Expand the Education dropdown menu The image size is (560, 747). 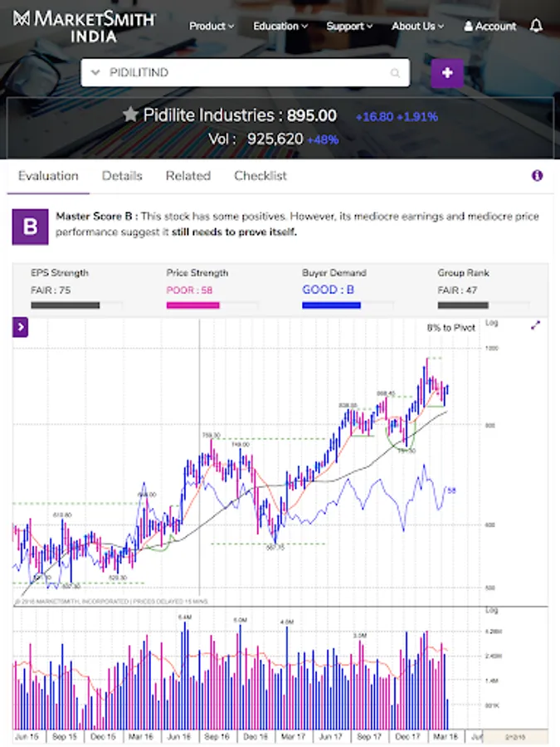[x=280, y=26]
